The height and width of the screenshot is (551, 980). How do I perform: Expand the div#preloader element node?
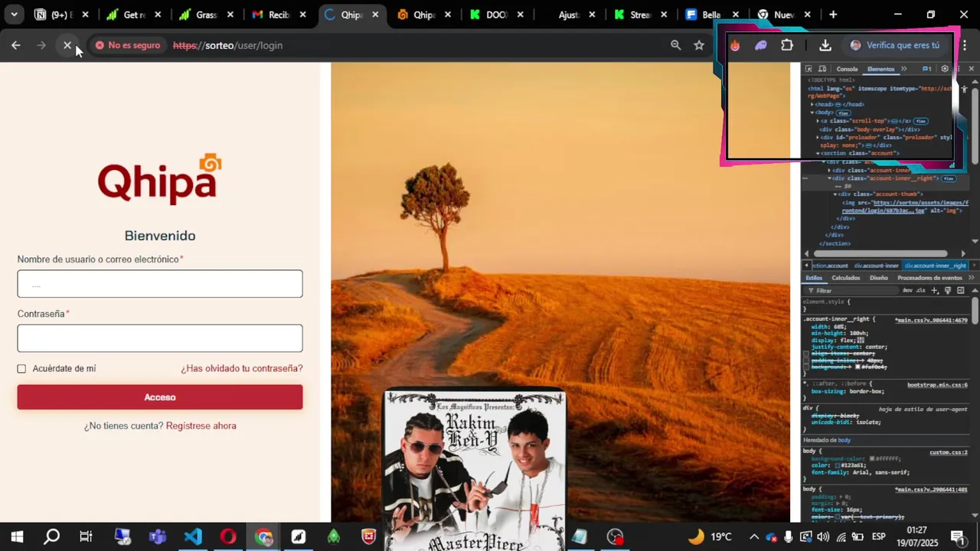818,138
